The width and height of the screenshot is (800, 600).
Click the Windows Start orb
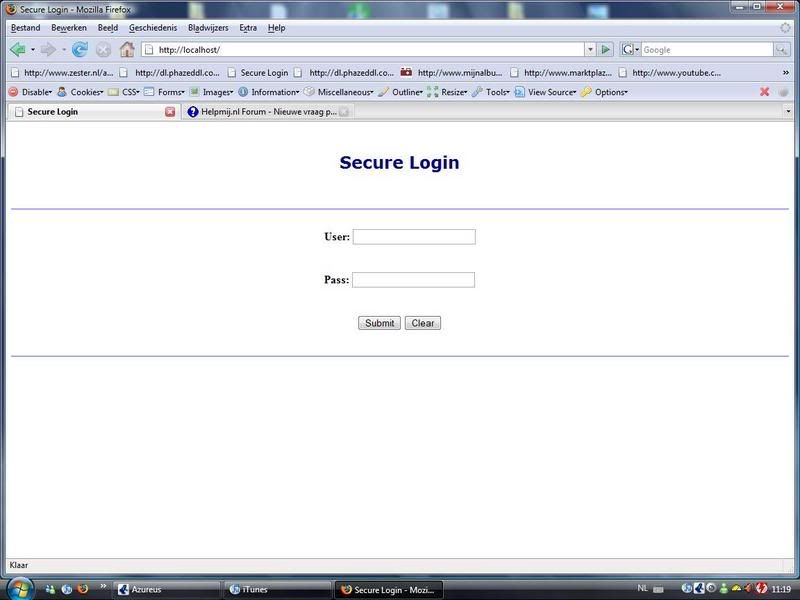pyautogui.click(x=20, y=587)
